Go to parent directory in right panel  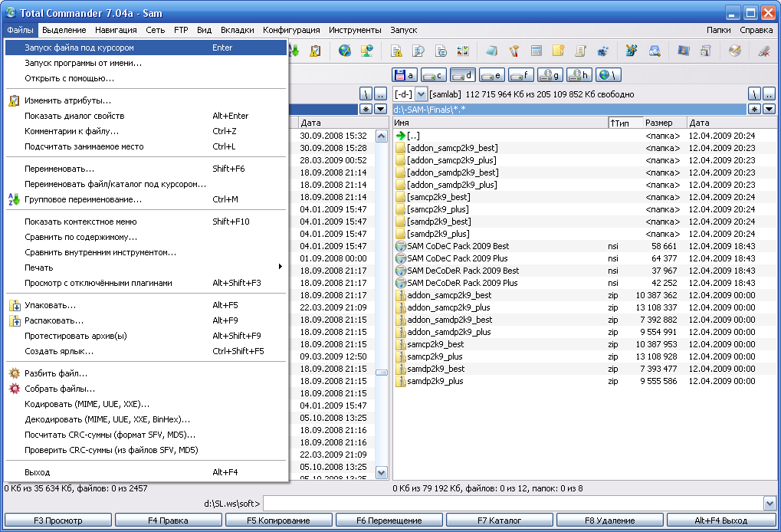coord(769,94)
